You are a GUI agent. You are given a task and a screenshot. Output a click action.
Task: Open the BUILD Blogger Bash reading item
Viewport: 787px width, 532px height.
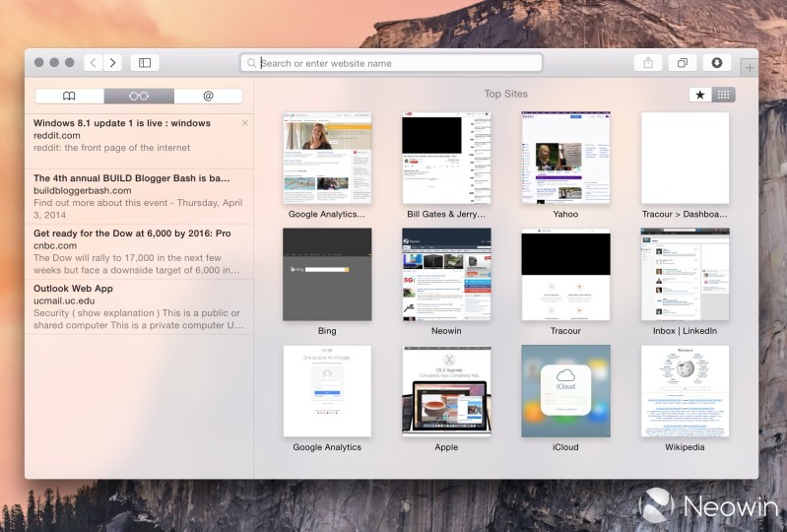136,196
